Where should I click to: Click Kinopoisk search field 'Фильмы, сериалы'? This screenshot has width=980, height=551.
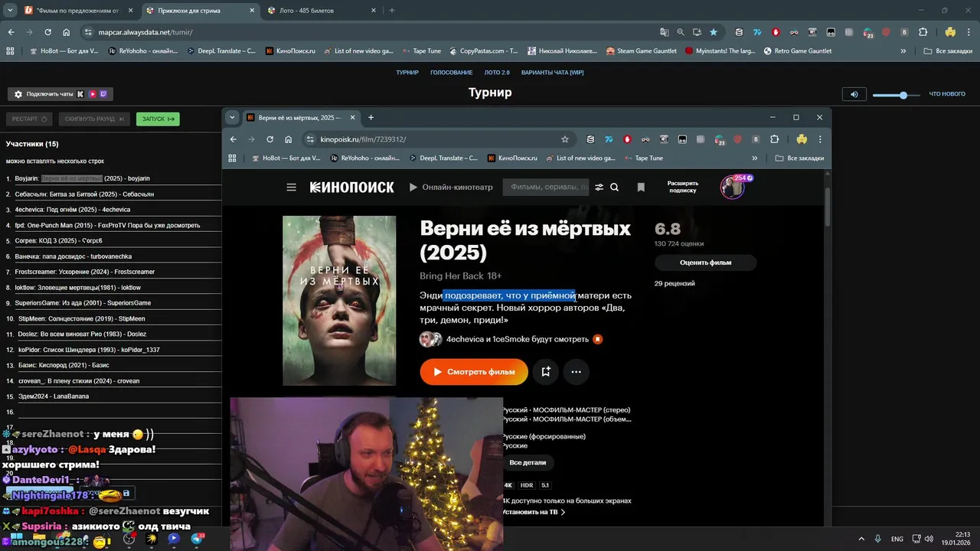545,187
